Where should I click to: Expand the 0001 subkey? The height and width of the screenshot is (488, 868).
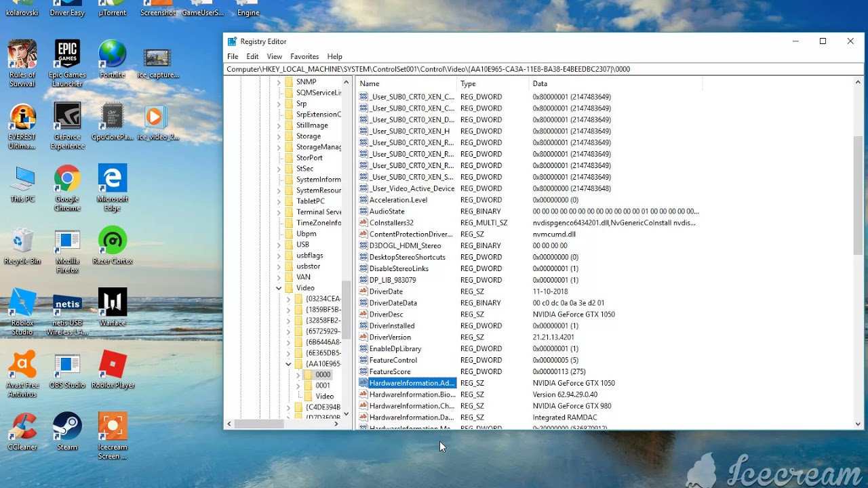tap(298, 386)
